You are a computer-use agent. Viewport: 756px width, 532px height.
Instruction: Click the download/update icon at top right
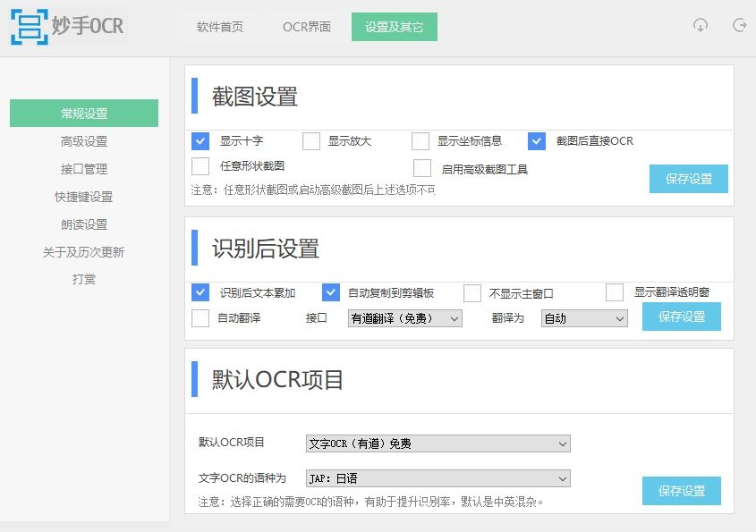tap(700, 25)
